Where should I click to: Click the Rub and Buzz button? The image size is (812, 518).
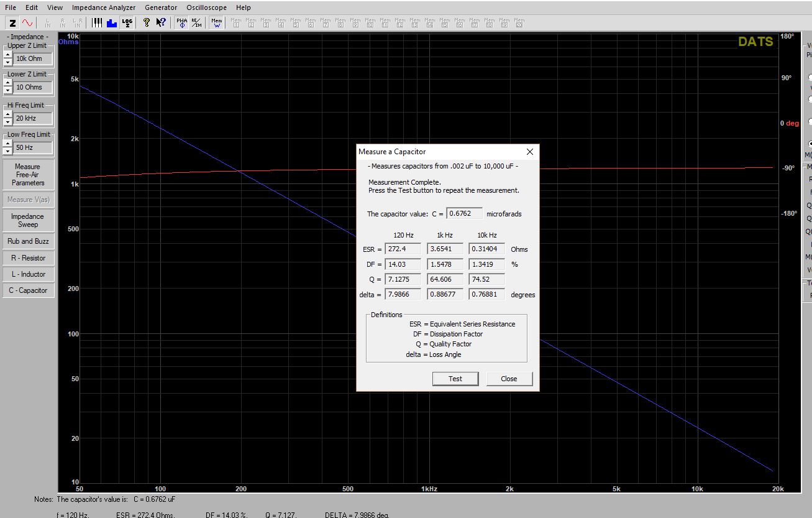coord(29,241)
